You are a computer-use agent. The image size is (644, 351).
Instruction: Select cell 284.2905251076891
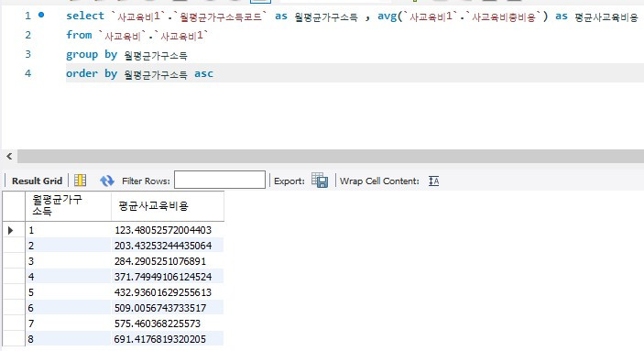[x=168, y=261]
